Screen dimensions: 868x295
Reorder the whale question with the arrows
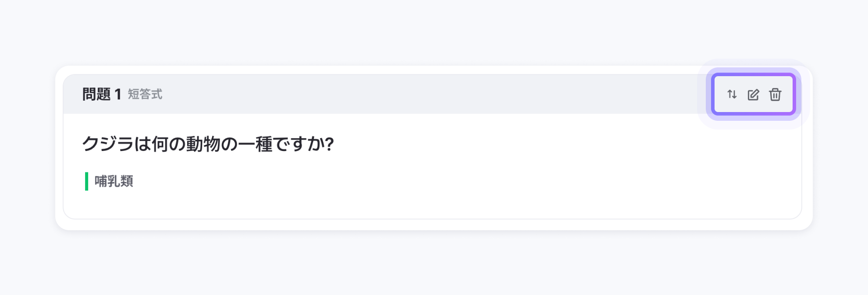coord(732,95)
